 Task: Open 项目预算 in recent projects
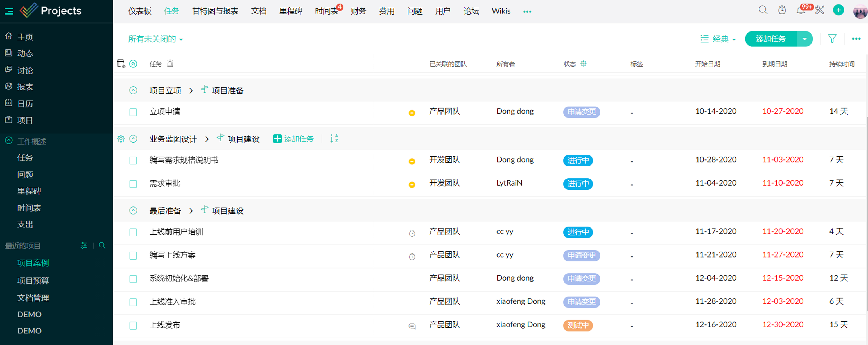(x=33, y=280)
